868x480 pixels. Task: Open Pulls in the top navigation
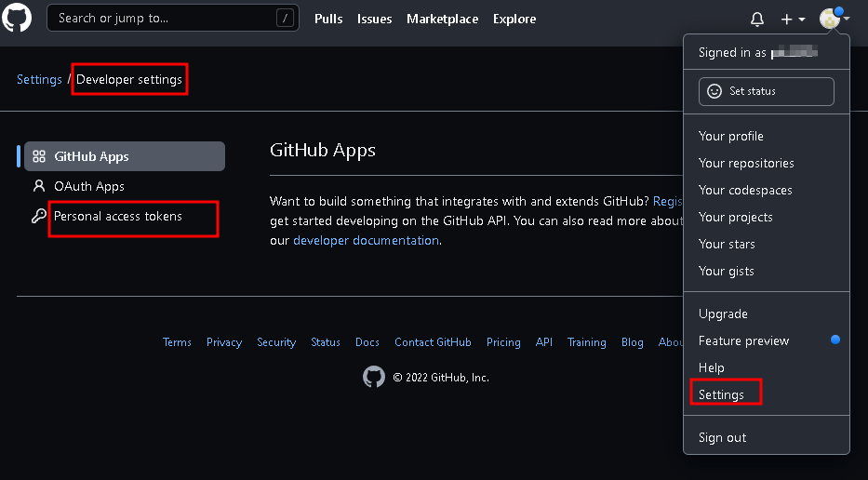coord(328,19)
